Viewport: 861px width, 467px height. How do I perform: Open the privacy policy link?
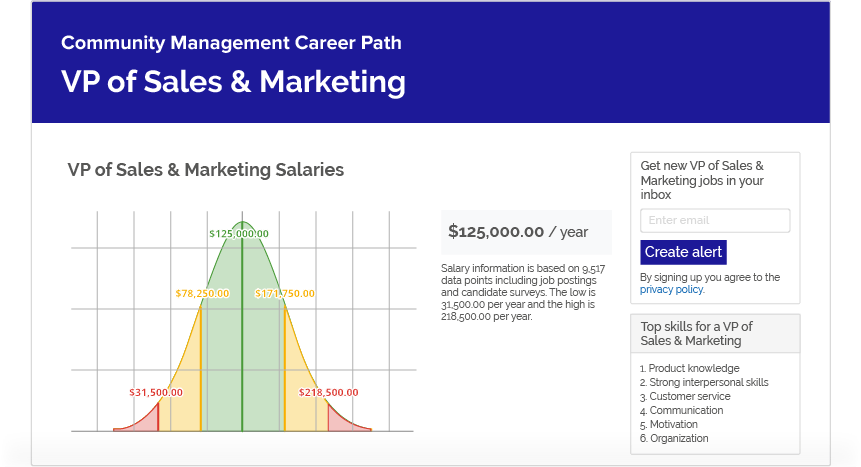click(672, 290)
